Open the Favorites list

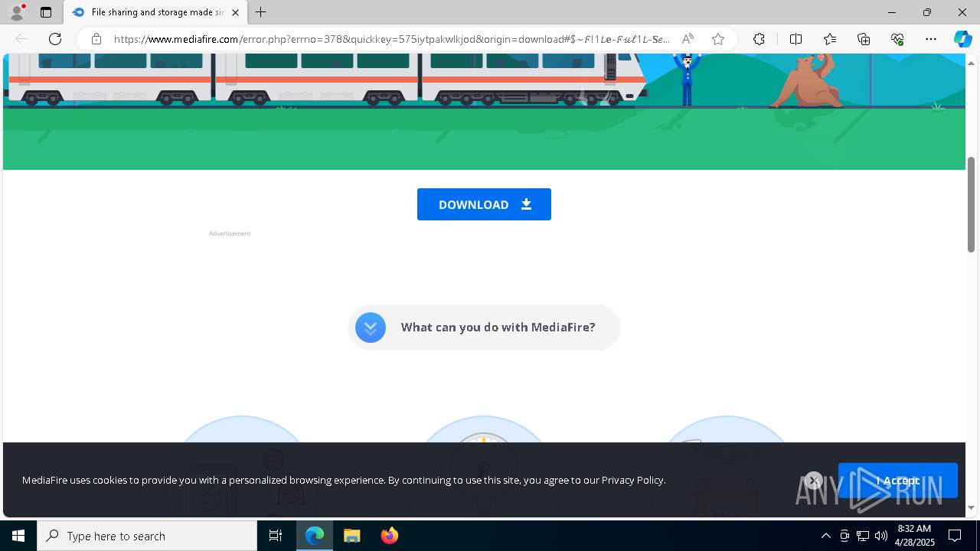(830, 39)
